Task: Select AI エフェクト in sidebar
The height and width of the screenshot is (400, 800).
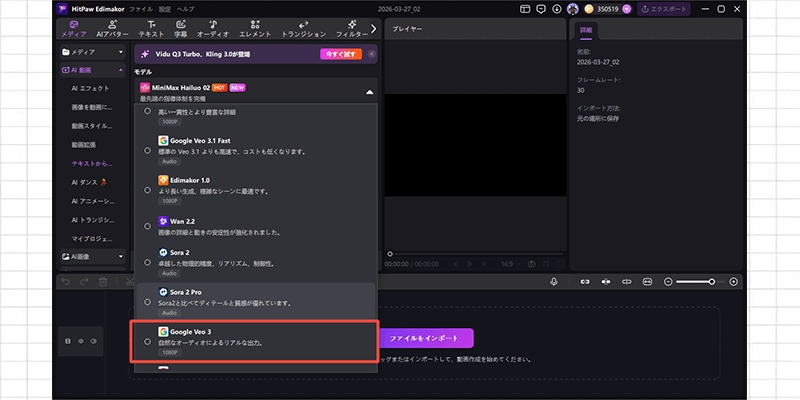Action: (90, 88)
